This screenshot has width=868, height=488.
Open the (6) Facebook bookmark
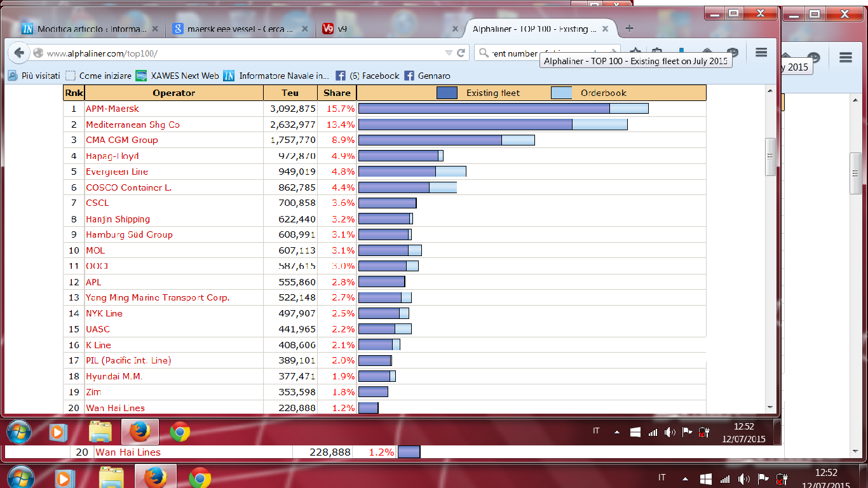tap(368, 76)
